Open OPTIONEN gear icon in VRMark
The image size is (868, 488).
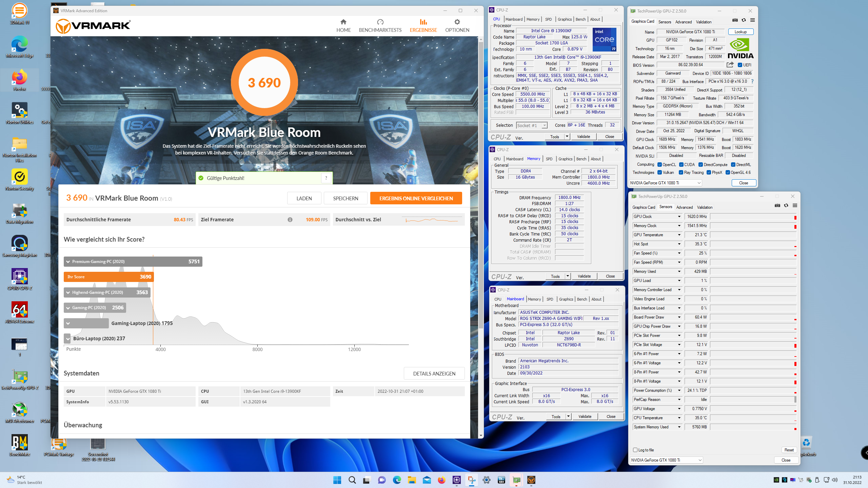pos(457,22)
